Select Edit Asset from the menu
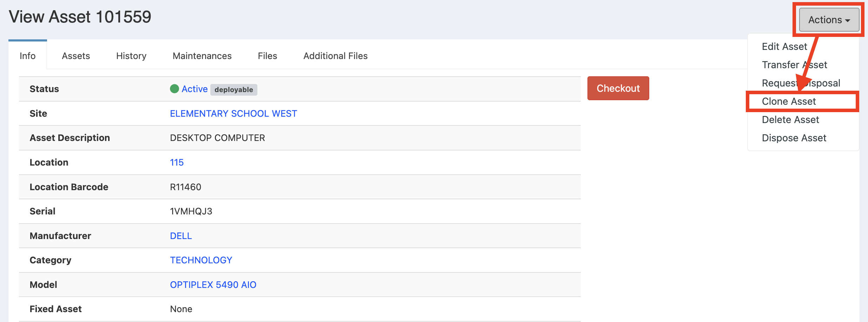The width and height of the screenshot is (868, 322). [x=784, y=47]
